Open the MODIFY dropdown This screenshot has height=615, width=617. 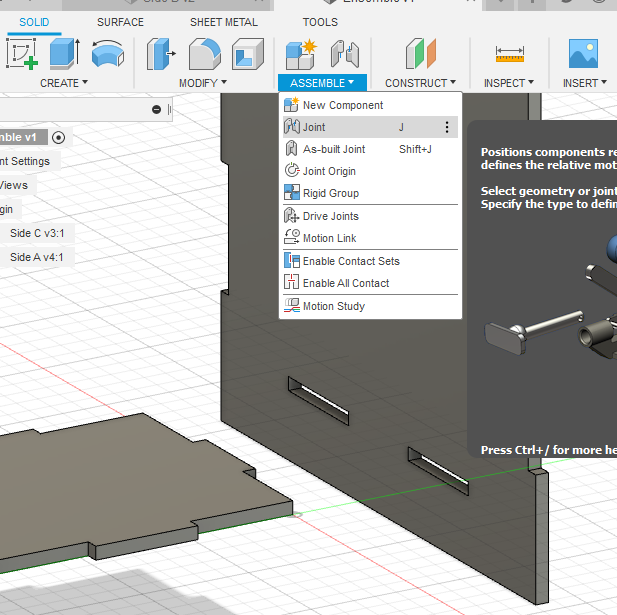coord(203,83)
